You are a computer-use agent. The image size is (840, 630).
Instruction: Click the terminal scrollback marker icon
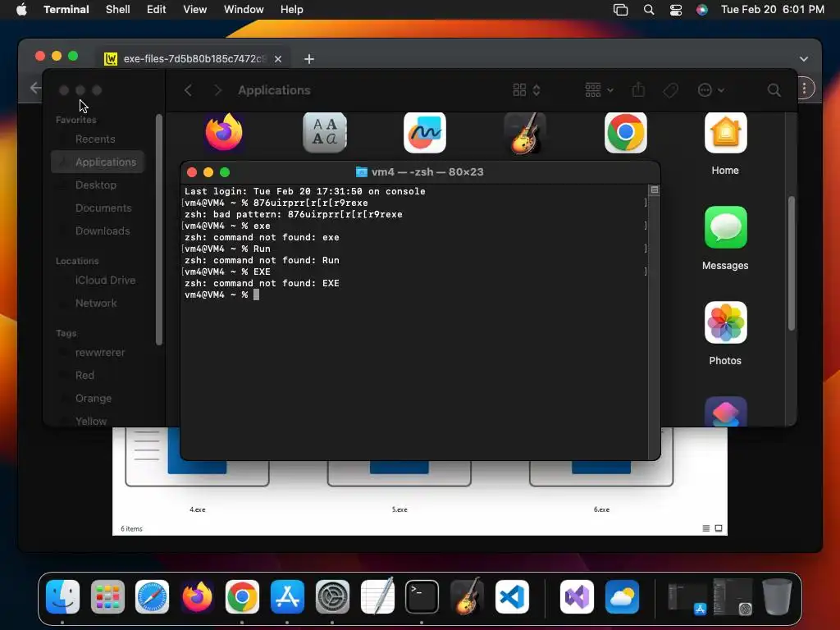pos(654,190)
